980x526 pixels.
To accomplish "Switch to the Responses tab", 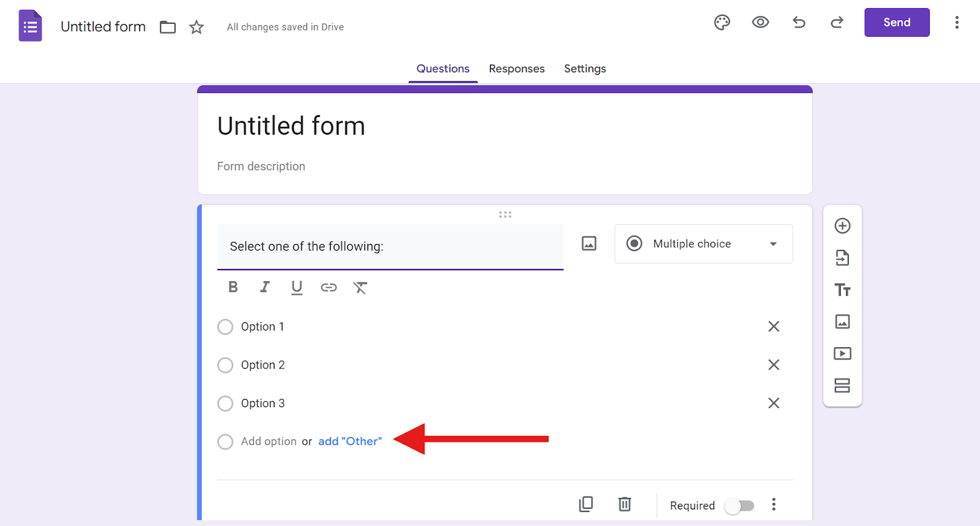I will pos(516,69).
